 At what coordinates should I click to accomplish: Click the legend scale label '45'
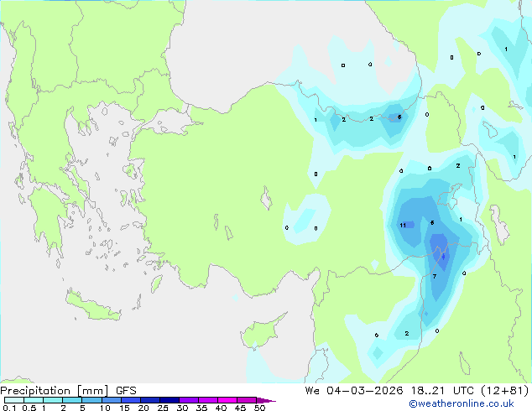pyautogui.click(x=240, y=408)
